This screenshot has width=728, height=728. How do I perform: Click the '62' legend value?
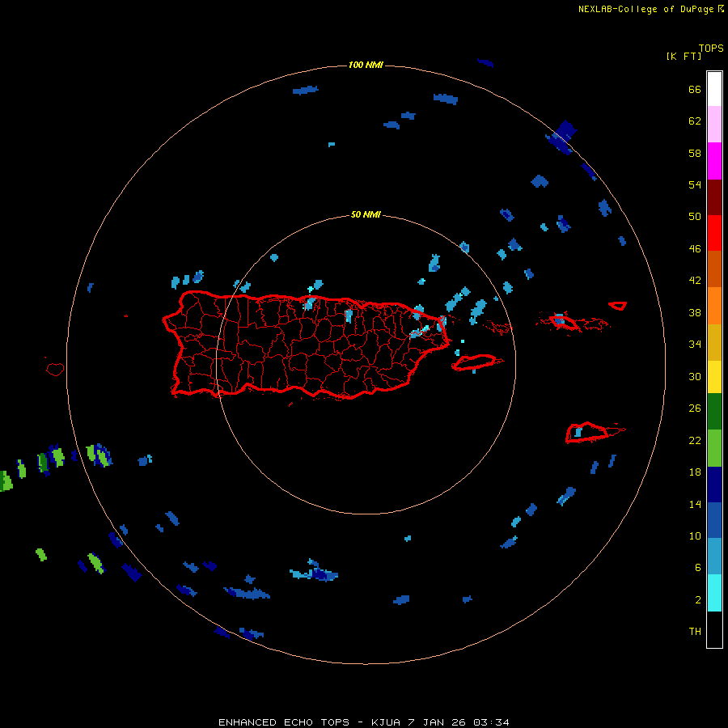click(695, 121)
